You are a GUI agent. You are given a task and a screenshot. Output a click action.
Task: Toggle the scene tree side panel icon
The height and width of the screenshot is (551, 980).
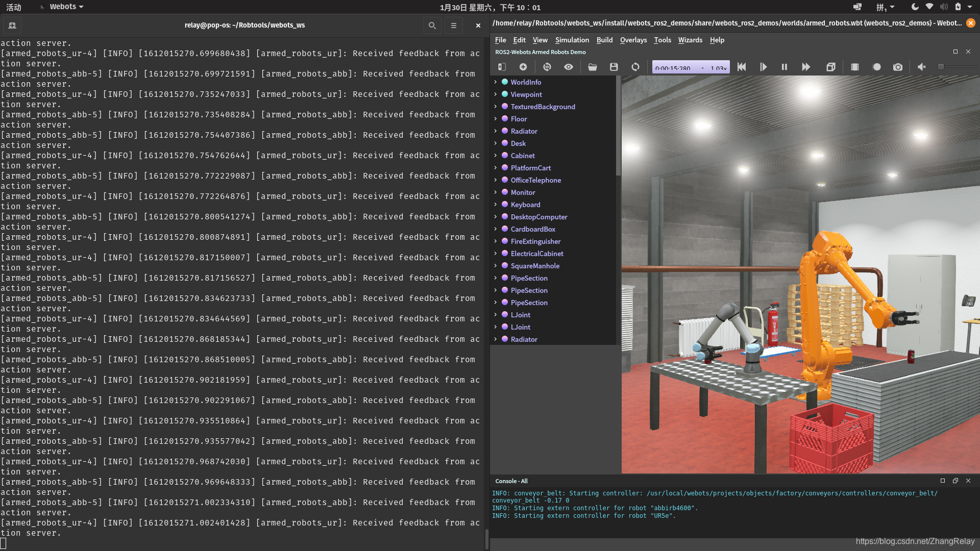[x=502, y=67]
